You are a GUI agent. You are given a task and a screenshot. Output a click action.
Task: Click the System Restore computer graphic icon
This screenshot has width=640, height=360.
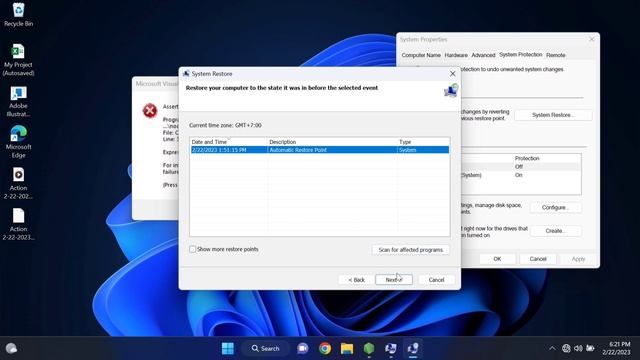click(x=451, y=90)
